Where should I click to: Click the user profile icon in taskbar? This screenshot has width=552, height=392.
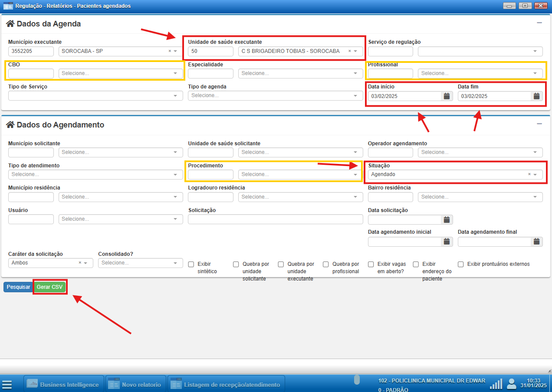(x=512, y=384)
